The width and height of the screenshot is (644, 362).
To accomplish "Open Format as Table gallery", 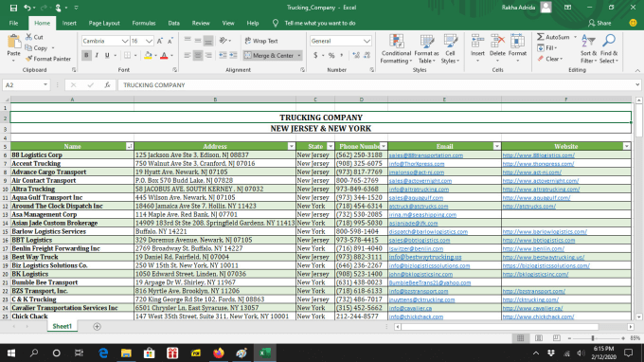I will pos(426,49).
